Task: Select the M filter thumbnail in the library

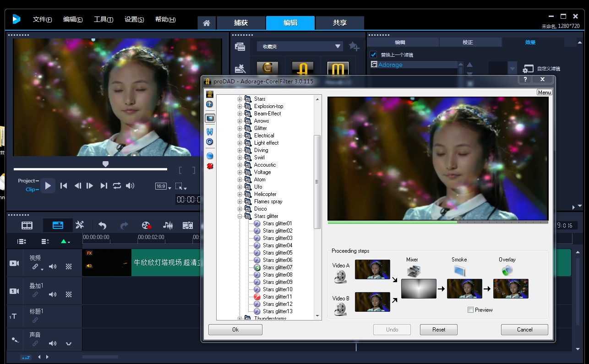Action: click(x=338, y=69)
